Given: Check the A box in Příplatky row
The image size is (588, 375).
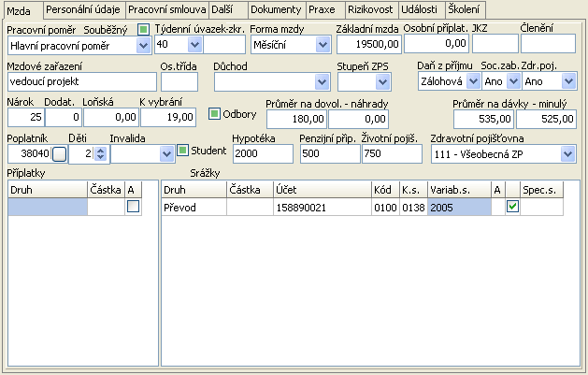Looking at the screenshot, I should [x=133, y=207].
